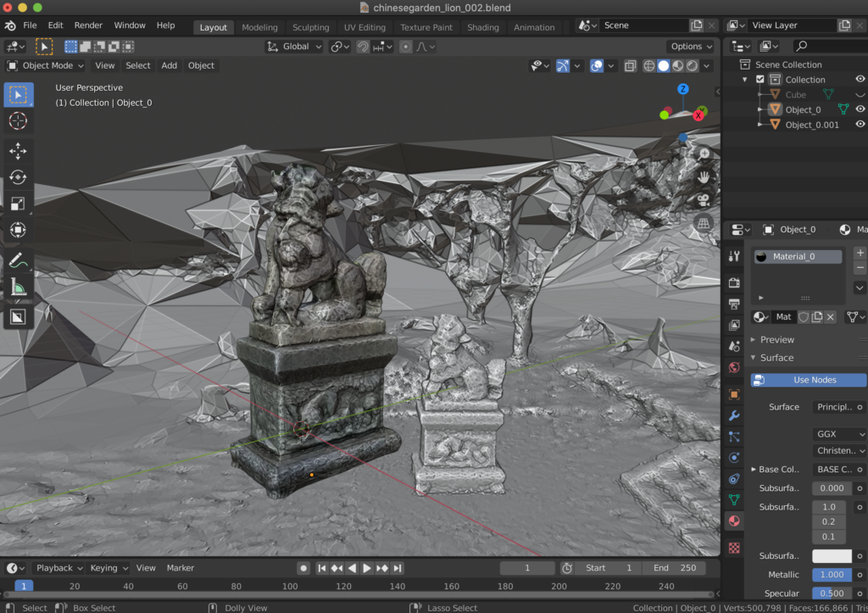868x613 pixels.
Task: Hide the Cube object in the outliner
Action: click(860, 94)
